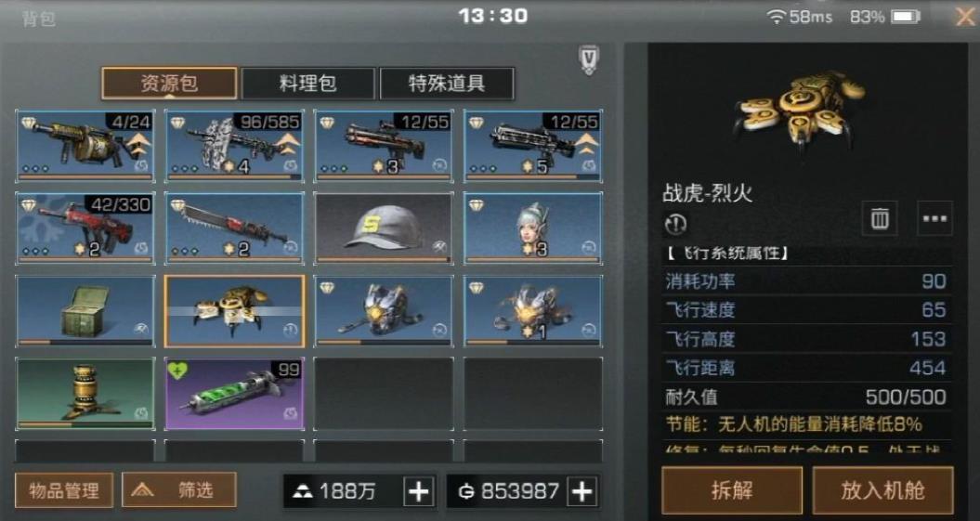Tap the VIP shield badge icon
980x521 pixels.
coord(589,59)
